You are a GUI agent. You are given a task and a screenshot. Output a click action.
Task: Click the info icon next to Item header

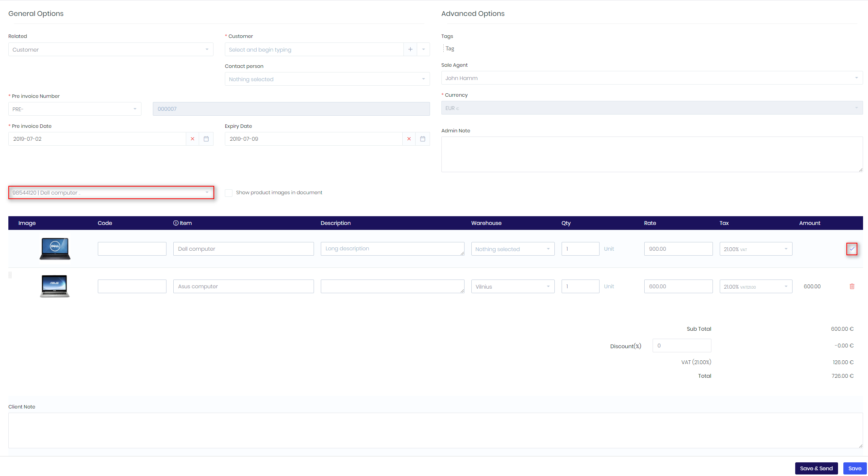click(176, 223)
